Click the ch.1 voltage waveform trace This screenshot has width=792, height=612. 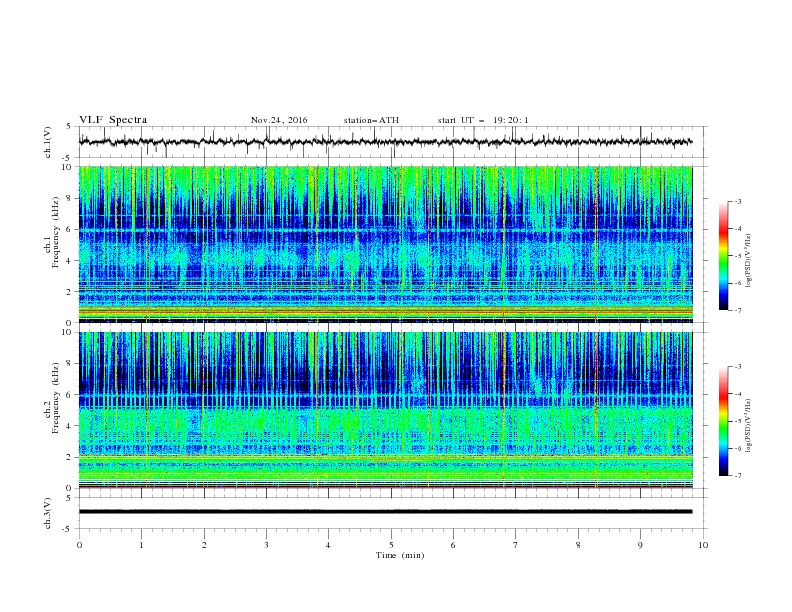coord(385,142)
